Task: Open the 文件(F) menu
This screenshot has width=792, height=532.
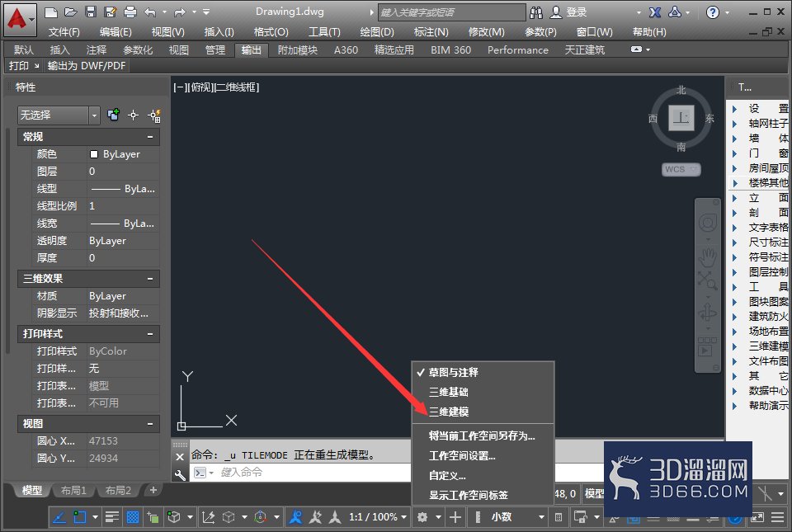Action: pyautogui.click(x=64, y=32)
